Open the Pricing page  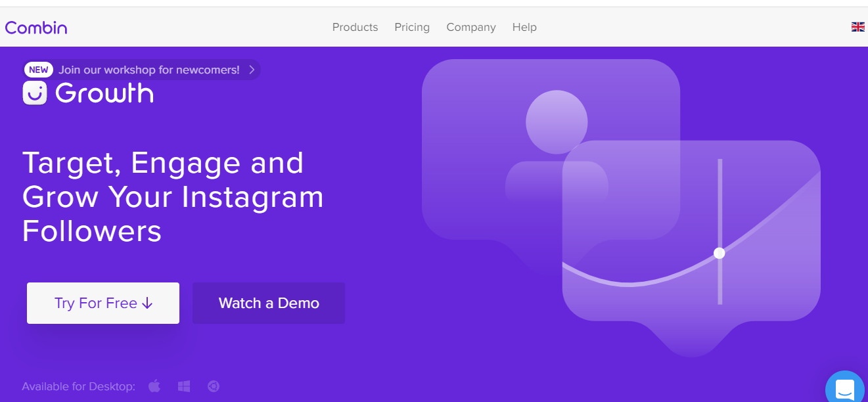[412, 27]
